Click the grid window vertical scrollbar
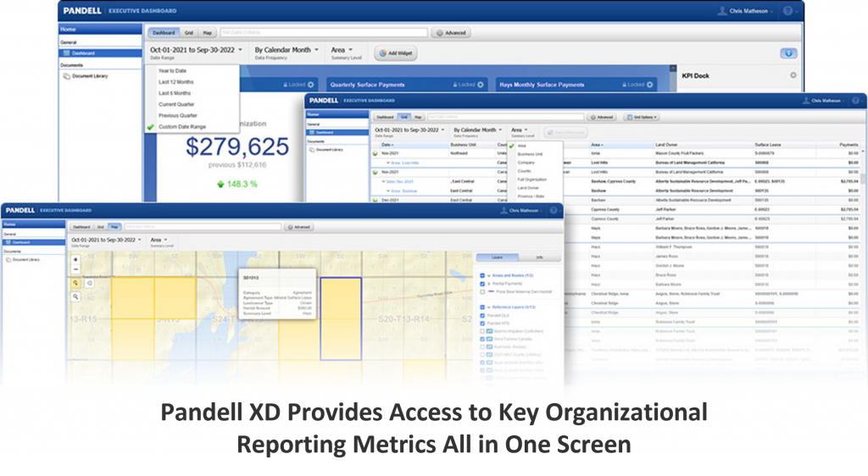The width and height of the screenshot is (868, 476). [x=862, y=180]
